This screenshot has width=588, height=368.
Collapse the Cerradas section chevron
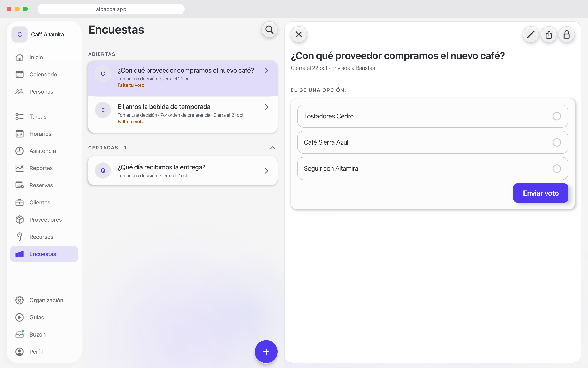(x=273, y=148)
